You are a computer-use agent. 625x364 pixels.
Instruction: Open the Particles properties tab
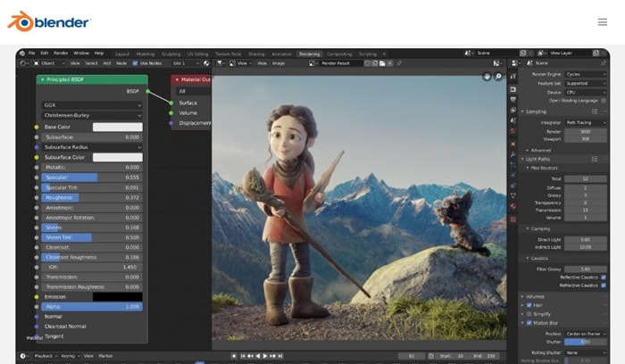pyautogui.click(x=513, y=165)
